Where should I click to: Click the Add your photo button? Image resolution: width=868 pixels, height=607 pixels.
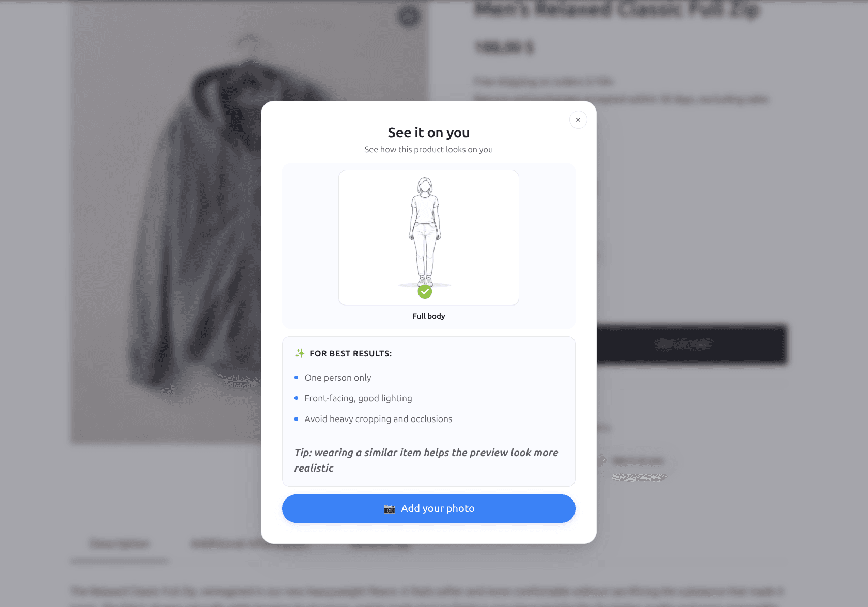[x=429, y=508]
